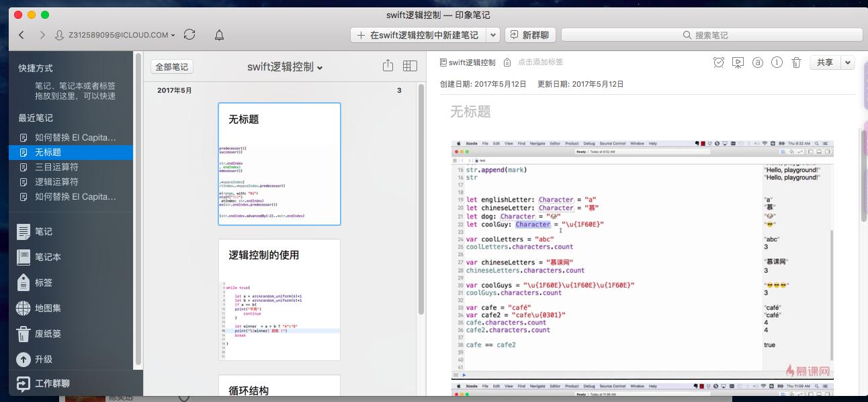Switch note list view layout icon
The height and width of the screenshot is (402, 868).
pos(408,65)
